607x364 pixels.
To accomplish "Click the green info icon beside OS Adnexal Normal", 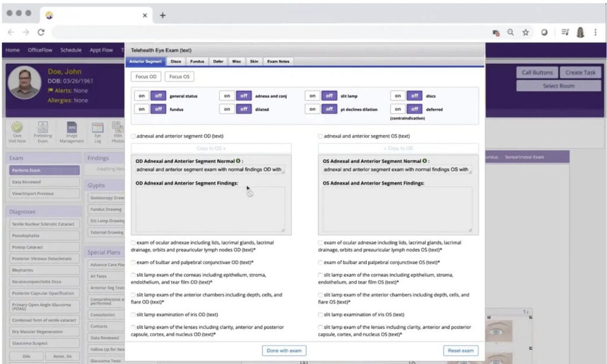I will click(425, 161).
